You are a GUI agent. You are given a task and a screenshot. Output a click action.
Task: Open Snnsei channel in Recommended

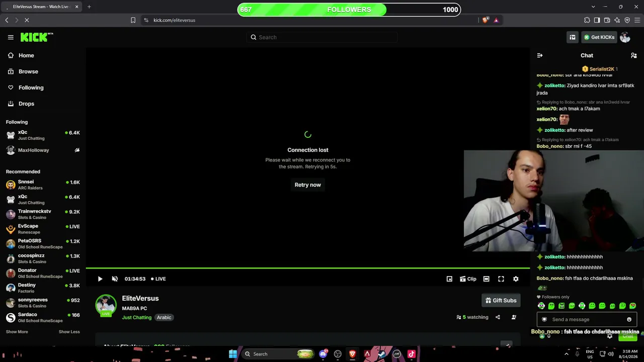tap(43, 185)
